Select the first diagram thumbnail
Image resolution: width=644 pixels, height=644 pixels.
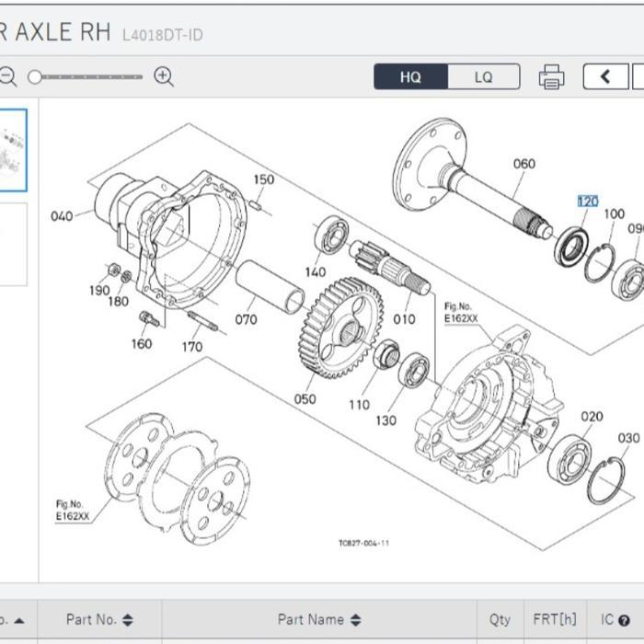pos(13,150)
